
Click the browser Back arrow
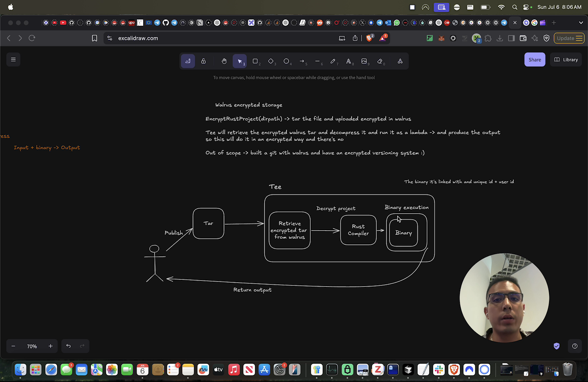click(x=9, y=38)
